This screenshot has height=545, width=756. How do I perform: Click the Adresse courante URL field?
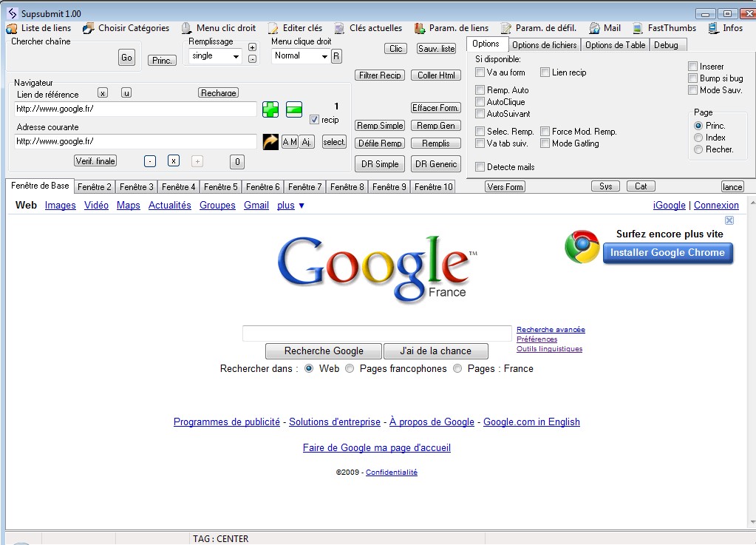point(135,141)
